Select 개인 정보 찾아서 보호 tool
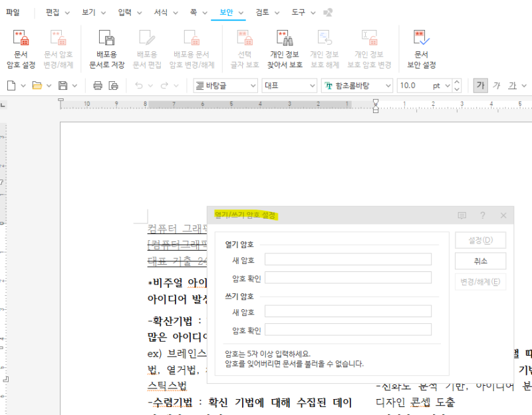 pyautogui.click(x=285, y=49)
